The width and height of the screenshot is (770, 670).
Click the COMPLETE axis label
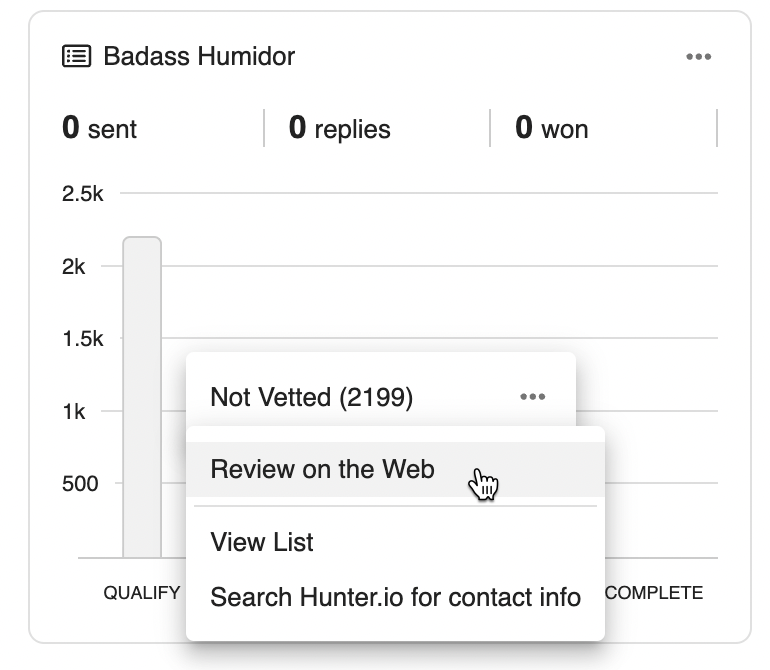point(654,593)
